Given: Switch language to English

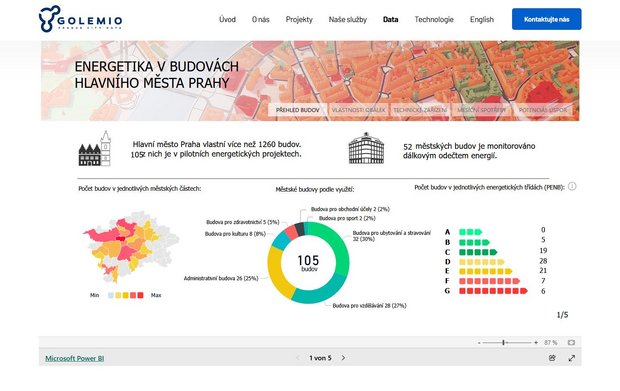Looking at the screenshot, I should point(482,19).
